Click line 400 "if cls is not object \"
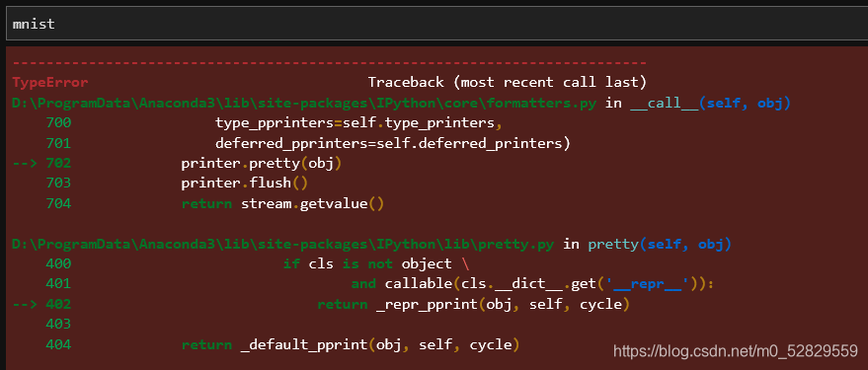 coord(376,264)
